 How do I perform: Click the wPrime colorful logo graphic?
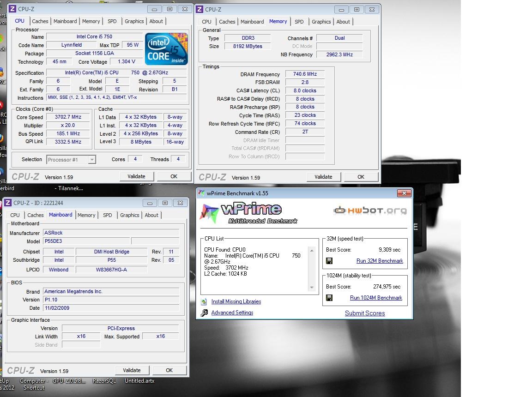tap(209, 213)
